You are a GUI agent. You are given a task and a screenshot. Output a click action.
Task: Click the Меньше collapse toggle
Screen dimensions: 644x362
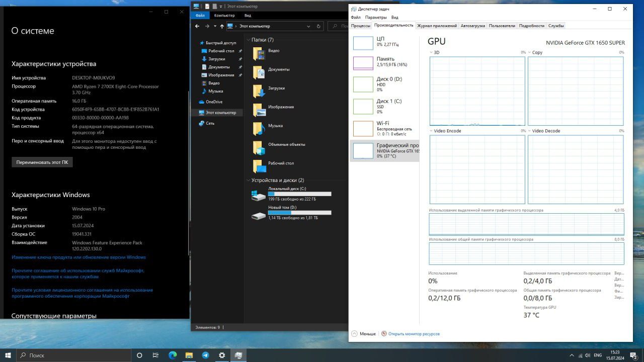click(363, 334)
